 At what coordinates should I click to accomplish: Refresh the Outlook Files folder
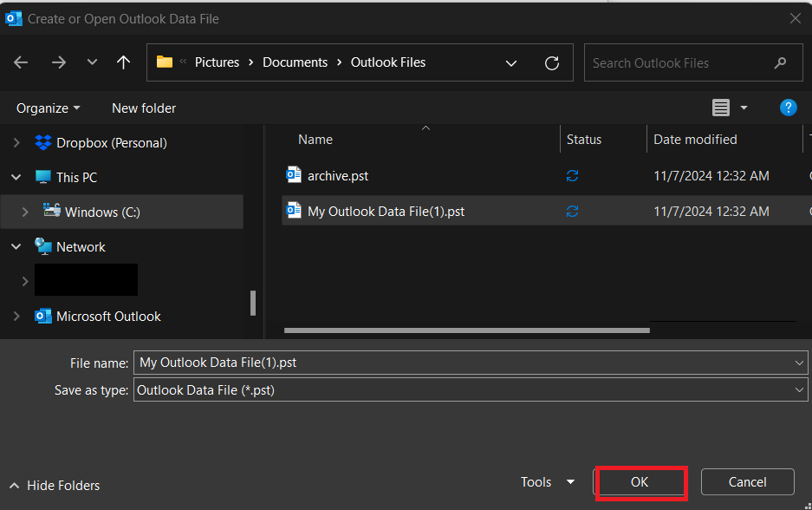click(x=552, y=63)
